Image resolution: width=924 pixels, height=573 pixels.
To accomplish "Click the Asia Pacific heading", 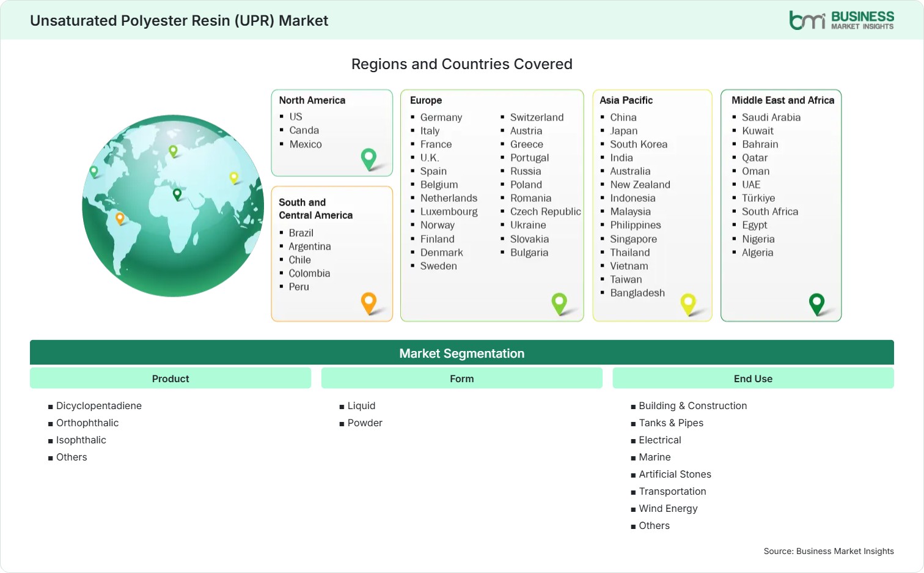I will click(626, 100).
